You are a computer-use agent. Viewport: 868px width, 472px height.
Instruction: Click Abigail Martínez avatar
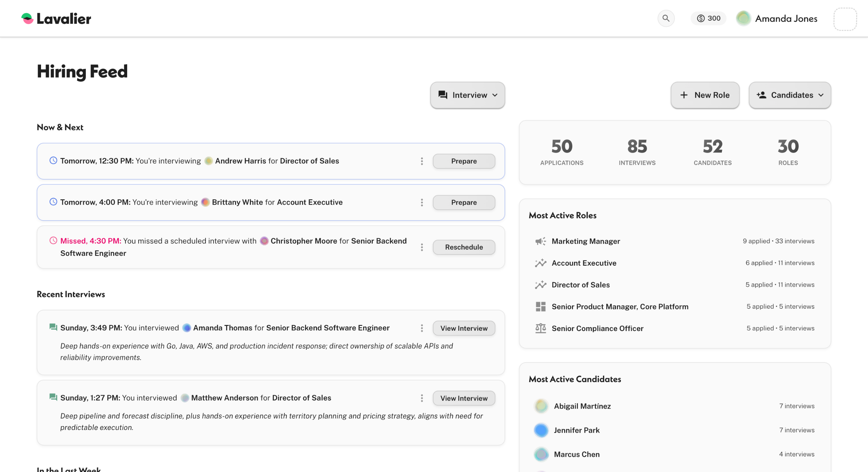(x=541, y=406)
